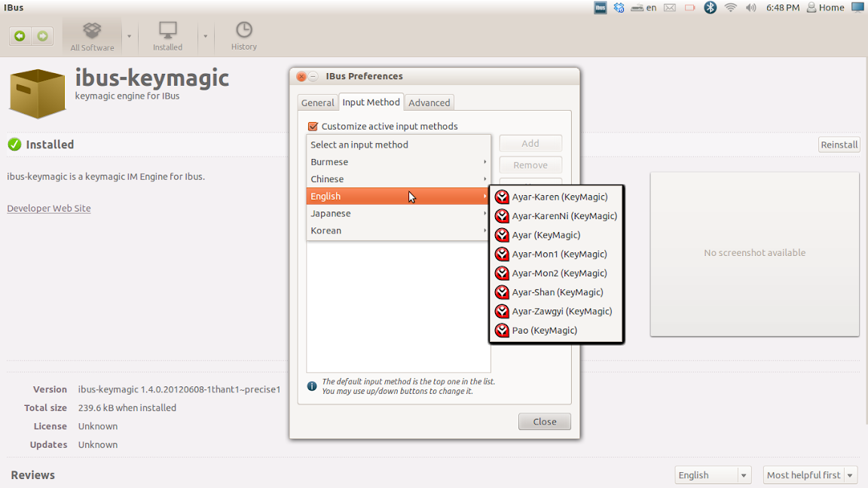
Task: Click the blue info icon in dialog
Action: [312, 386]
